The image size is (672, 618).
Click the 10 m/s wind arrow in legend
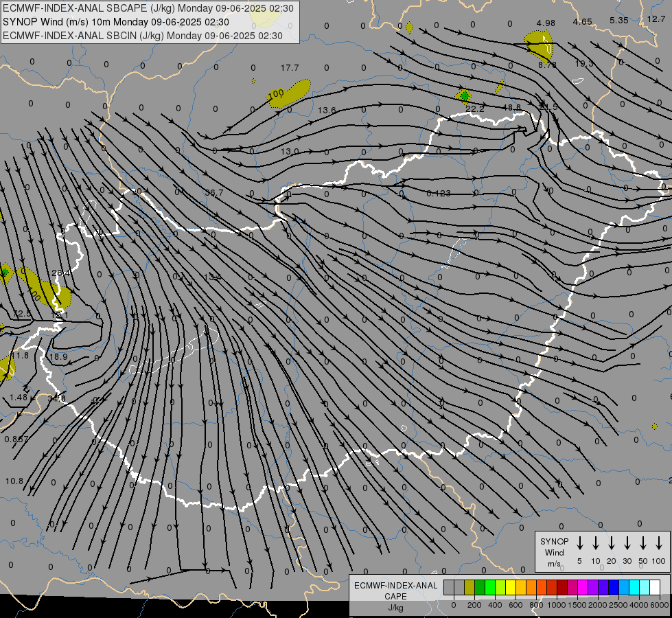click(x=596, y=543)
